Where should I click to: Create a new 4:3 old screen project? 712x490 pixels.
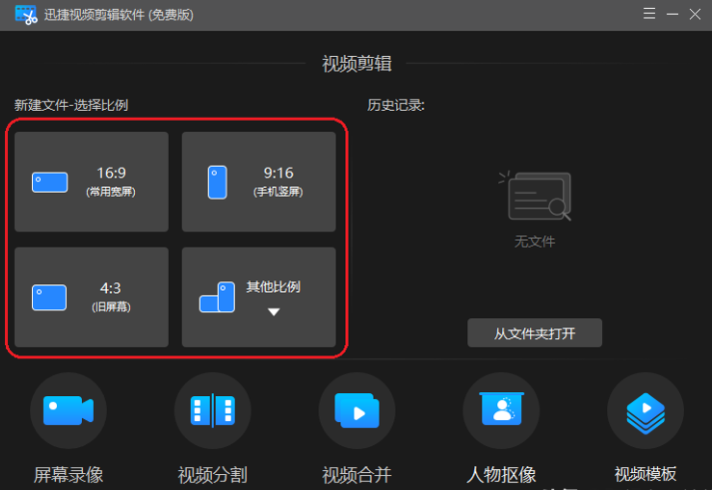click(x=91, y=297)
